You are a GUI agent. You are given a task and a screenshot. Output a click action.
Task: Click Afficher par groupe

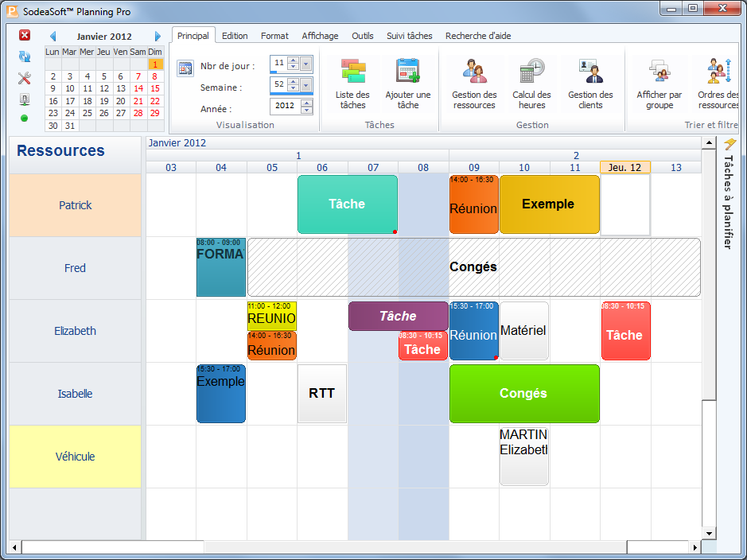point(659,84)
